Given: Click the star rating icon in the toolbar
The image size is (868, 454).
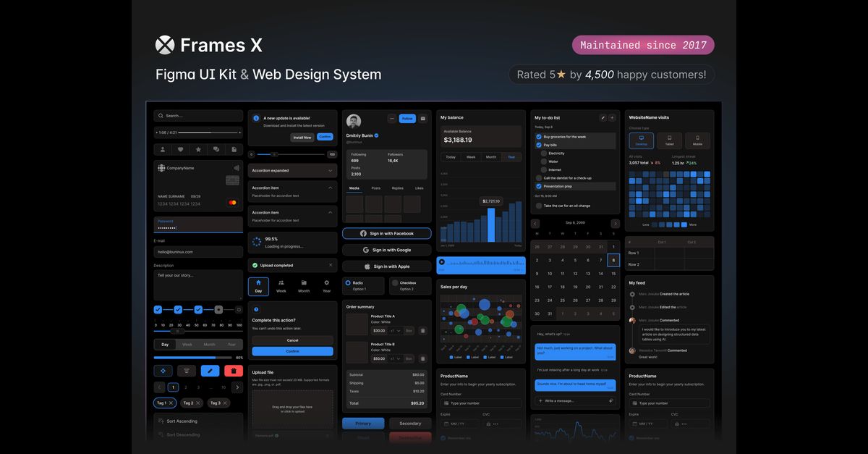Looking at the screenshot, I should tap(198, 149).
